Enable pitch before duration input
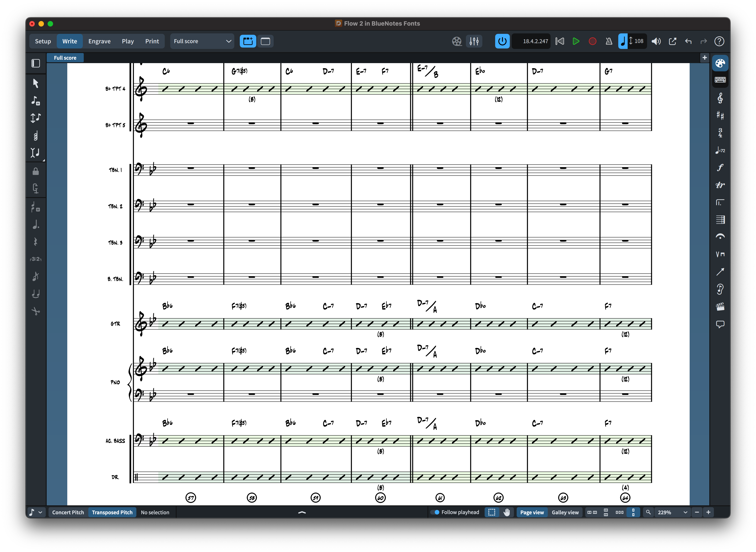This screenshot has height=552, width=756. pos(36,118)
